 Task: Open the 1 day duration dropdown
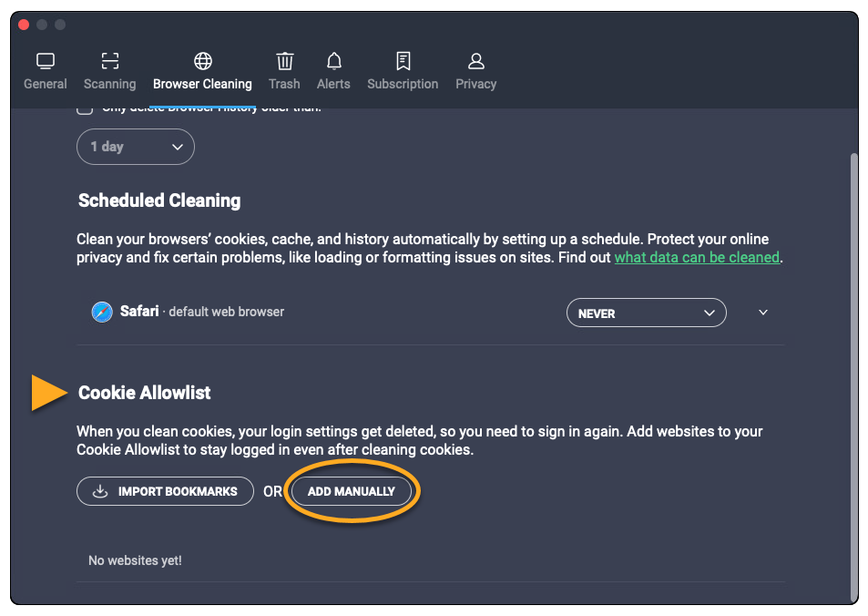(x=136, y=147)
